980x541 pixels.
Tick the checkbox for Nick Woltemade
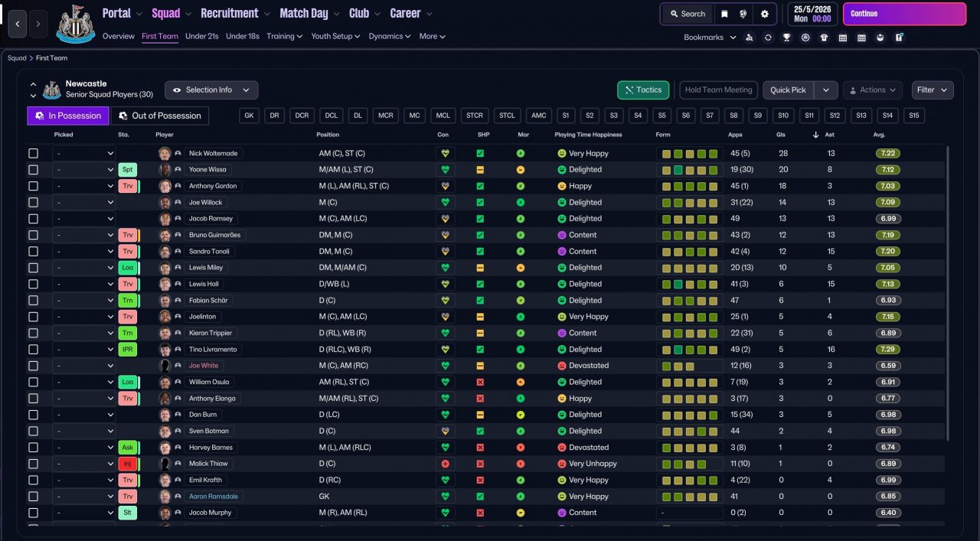click(x=33, y=153)
